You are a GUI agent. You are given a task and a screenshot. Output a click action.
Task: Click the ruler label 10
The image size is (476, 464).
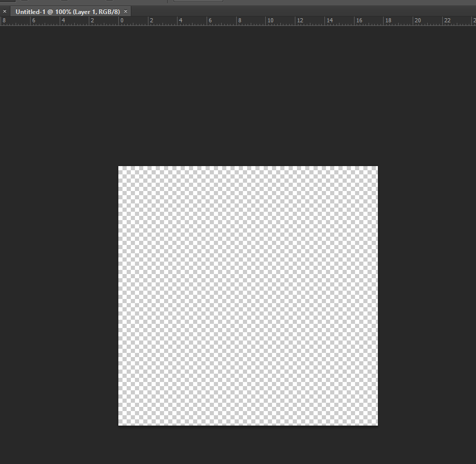point(270,20)
